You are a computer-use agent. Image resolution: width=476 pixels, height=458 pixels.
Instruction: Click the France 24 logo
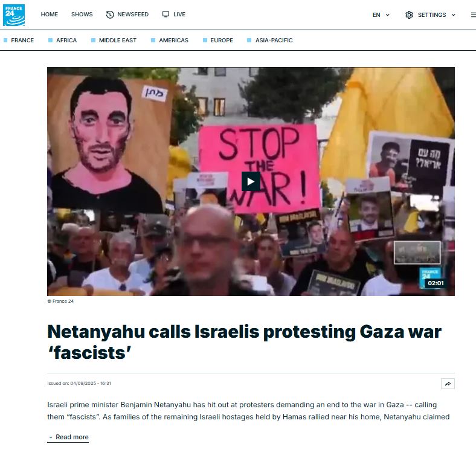(14, 15)
